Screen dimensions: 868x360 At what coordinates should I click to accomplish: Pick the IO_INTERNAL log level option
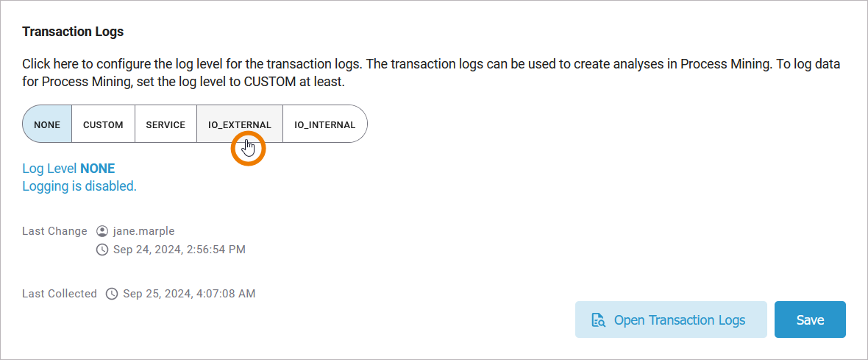(324, 124)
